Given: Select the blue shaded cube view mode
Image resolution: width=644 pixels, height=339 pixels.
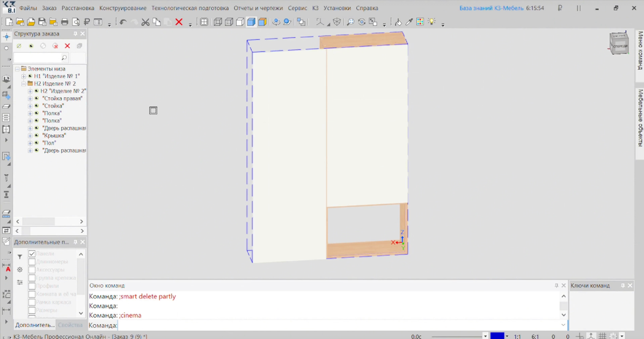Looking at the screenshot, I should (251, 22).
